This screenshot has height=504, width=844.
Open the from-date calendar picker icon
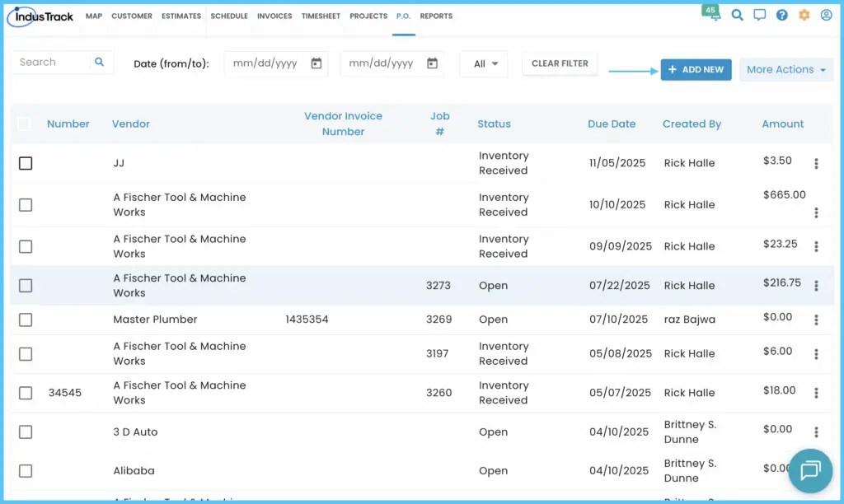316,63
